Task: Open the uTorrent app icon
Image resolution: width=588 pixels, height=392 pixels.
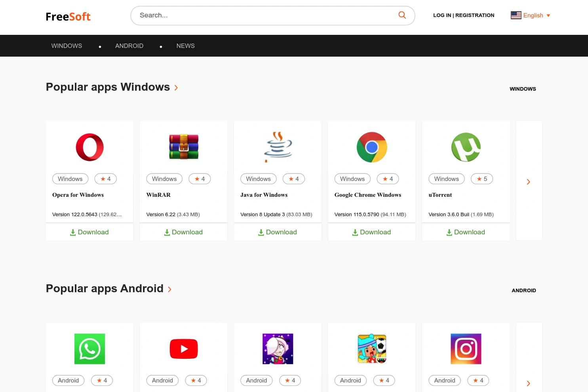Action: coord(466,147)
